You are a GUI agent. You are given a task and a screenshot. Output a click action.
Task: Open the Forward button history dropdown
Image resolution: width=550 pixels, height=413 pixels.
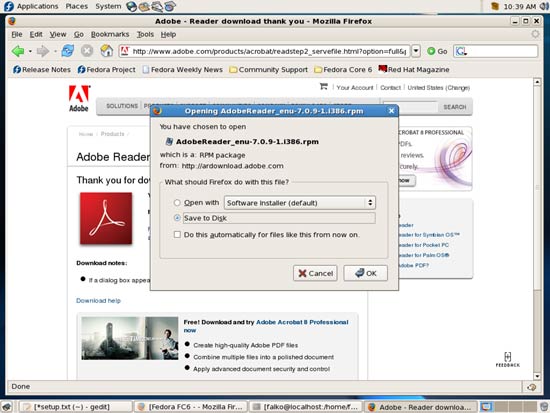pyautogui.click(x=55, y=52)
